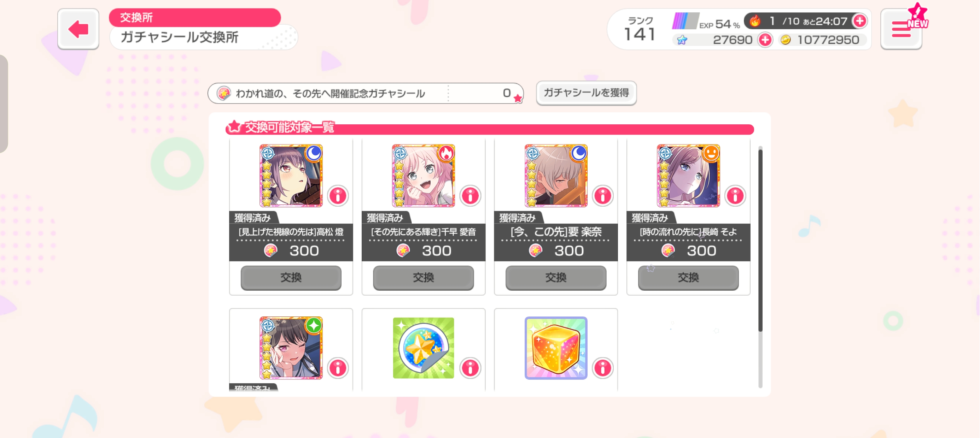The height and width of the screenshot is (438, 980).
Task: Show info for the 長崎 そよ card
Action: pyautogui.click(x=735, y=196)
